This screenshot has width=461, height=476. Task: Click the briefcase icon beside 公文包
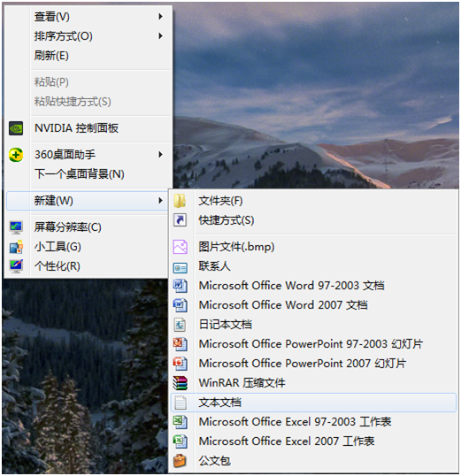tap(180, 461)
